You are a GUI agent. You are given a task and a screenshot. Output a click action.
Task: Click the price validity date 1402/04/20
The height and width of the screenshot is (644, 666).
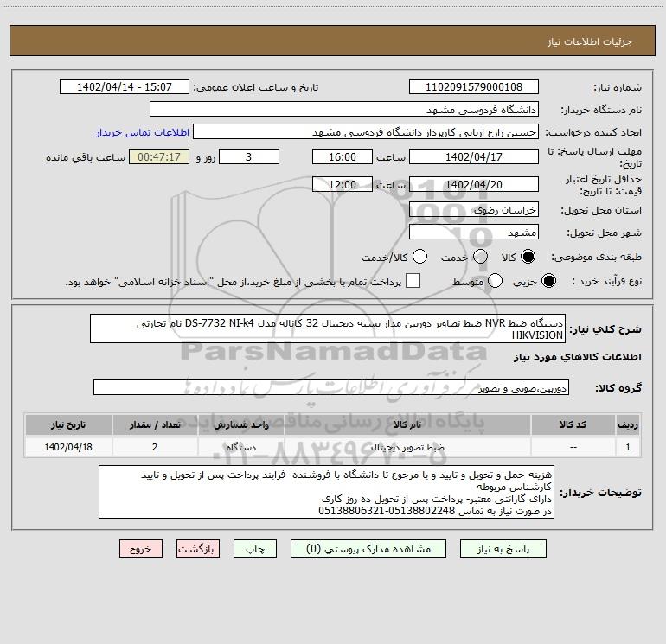tap(474, 185)
